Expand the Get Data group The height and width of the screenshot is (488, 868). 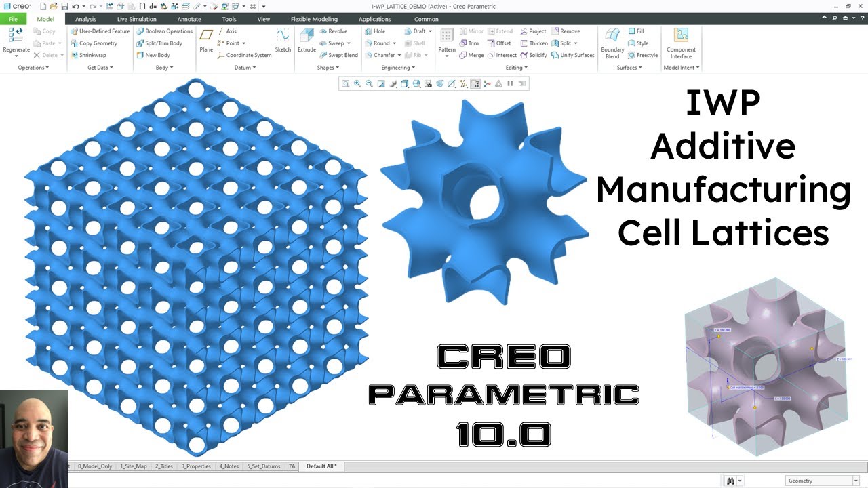coord(100,68)
